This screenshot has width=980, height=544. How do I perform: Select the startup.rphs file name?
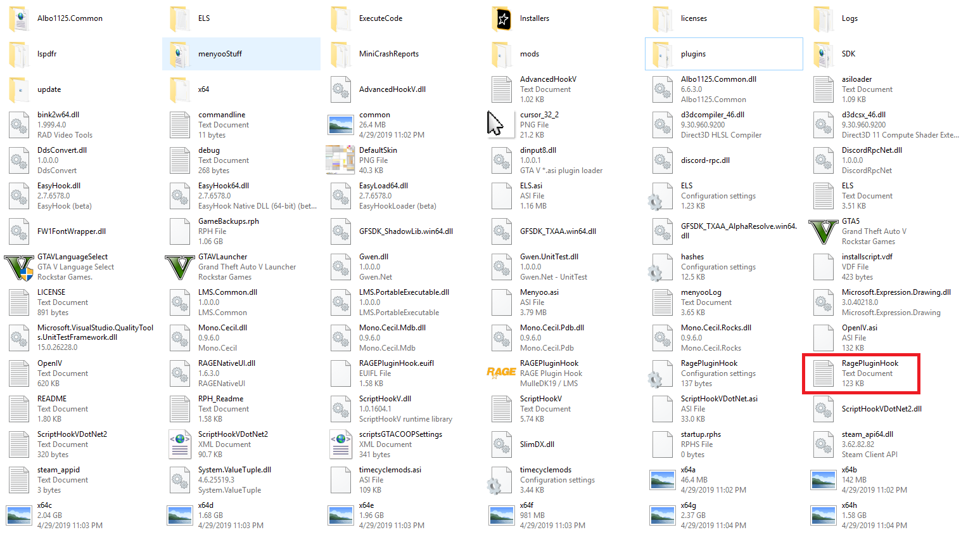tap(701, 434)
